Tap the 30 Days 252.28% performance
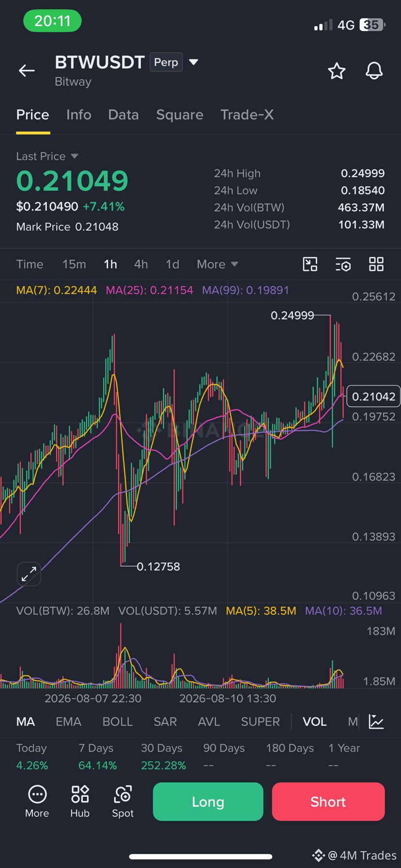The image size is (401, 868). [163, 757]
